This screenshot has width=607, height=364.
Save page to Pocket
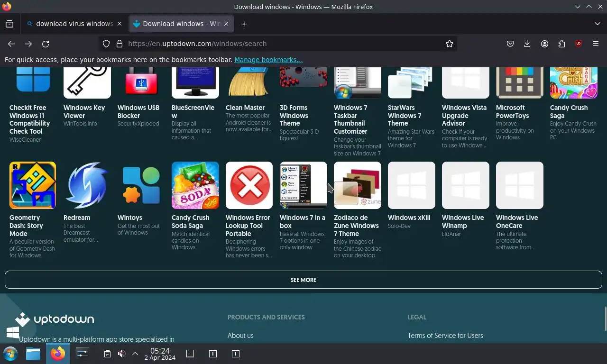click(x=510, y=44)
